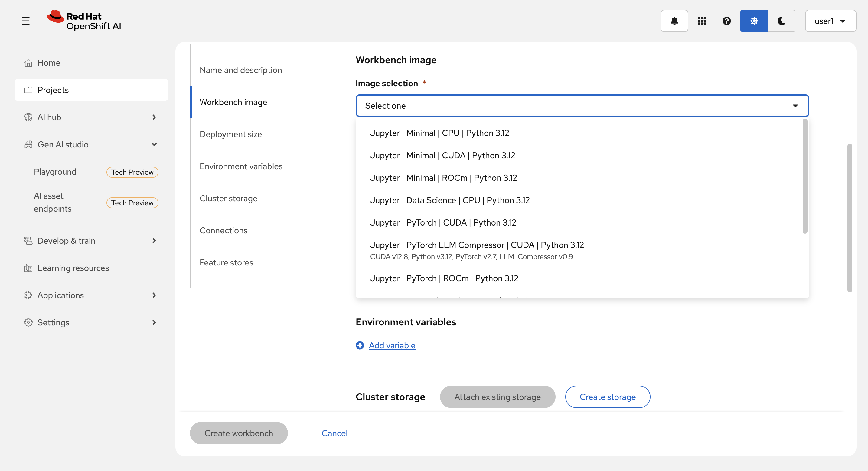Screen dimensions: 868x471
Task: Click the help question mark icon
Action: (726, 21)
